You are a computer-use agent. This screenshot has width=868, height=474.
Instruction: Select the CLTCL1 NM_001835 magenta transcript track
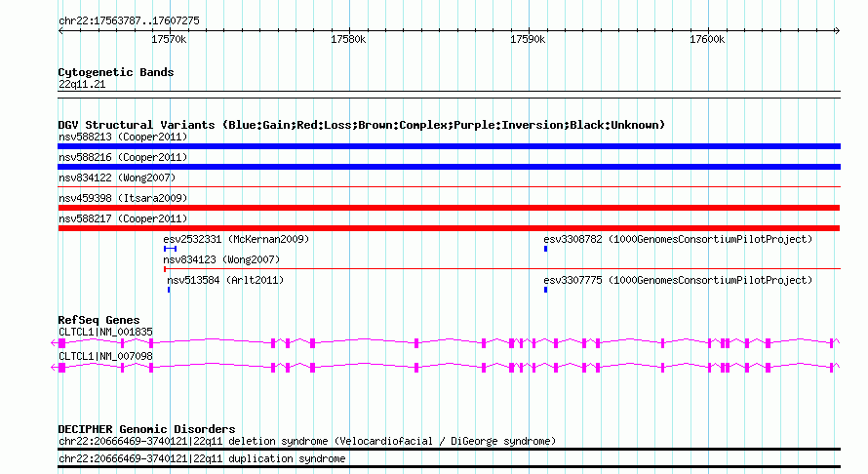click(446, 343)
